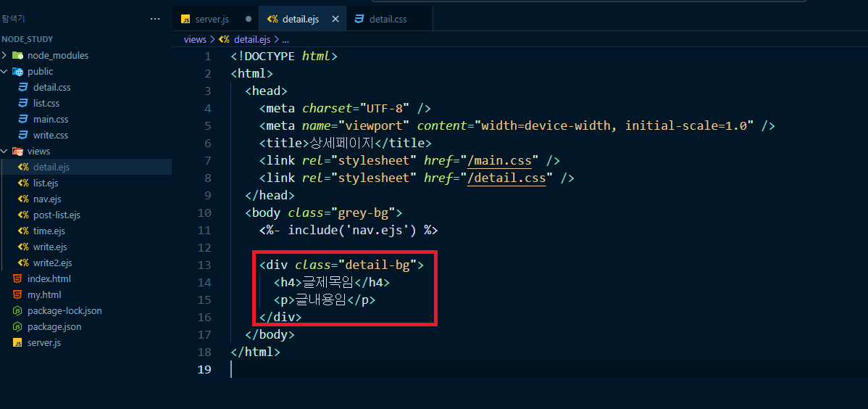Open detail.css in the public folder
The image size is (868, 409).
51,88
